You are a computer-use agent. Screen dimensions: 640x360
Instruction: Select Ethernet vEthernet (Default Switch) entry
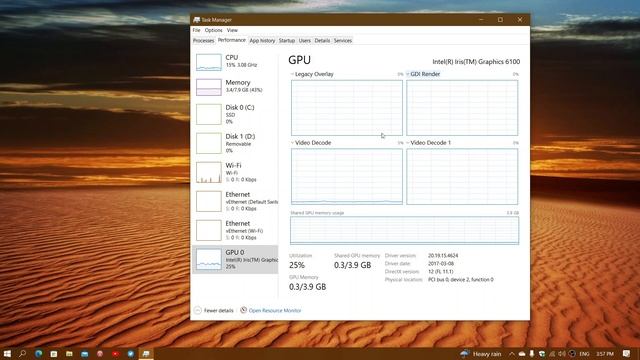point(235,202)
